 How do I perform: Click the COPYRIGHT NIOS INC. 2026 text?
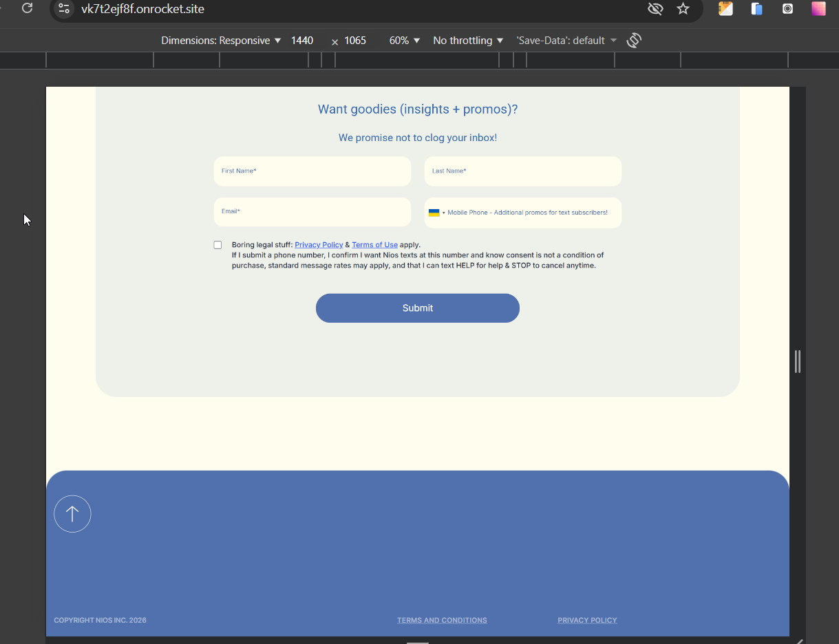point(100,621)
